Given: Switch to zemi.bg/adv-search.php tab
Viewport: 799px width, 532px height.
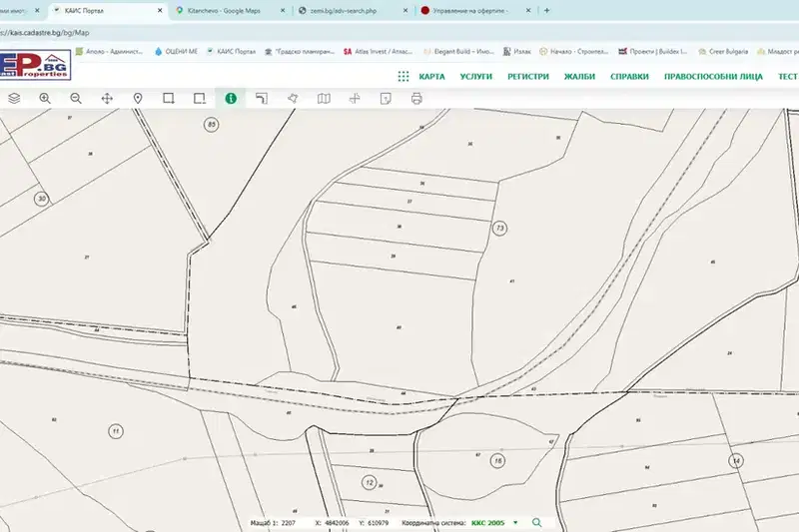Looking at the screenshot, I should click(x=344, y=10).
